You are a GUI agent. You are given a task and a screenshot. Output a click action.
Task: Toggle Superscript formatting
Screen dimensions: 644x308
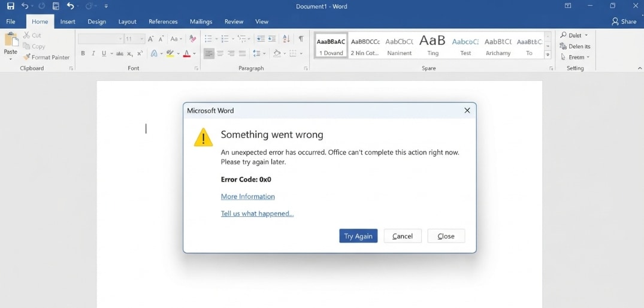tap(140, 53)
